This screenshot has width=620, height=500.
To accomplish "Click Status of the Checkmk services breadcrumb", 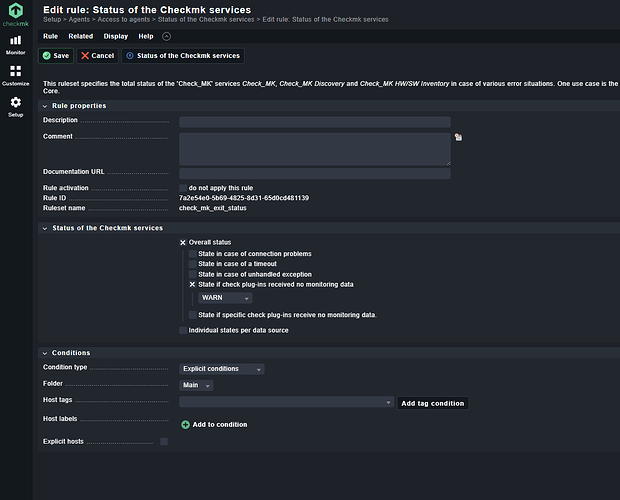I will (206, 19).
